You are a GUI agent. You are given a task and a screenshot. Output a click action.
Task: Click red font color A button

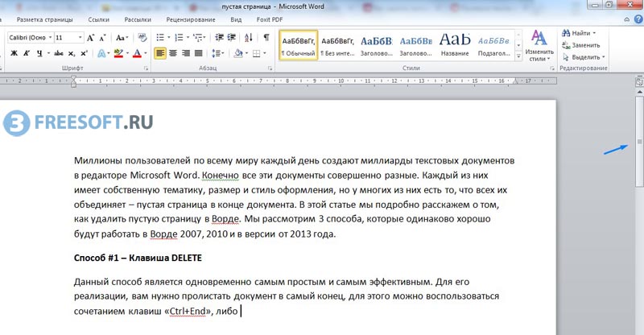point(137,53)
